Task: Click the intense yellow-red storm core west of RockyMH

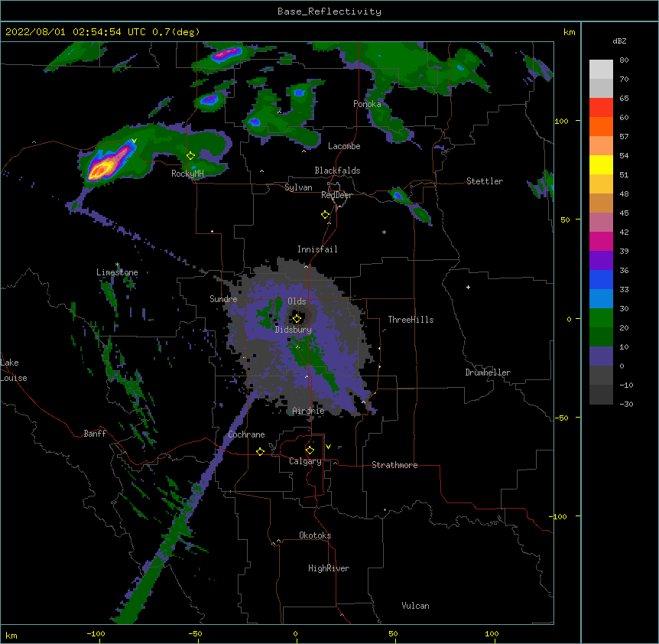Action: pos(101,170)
